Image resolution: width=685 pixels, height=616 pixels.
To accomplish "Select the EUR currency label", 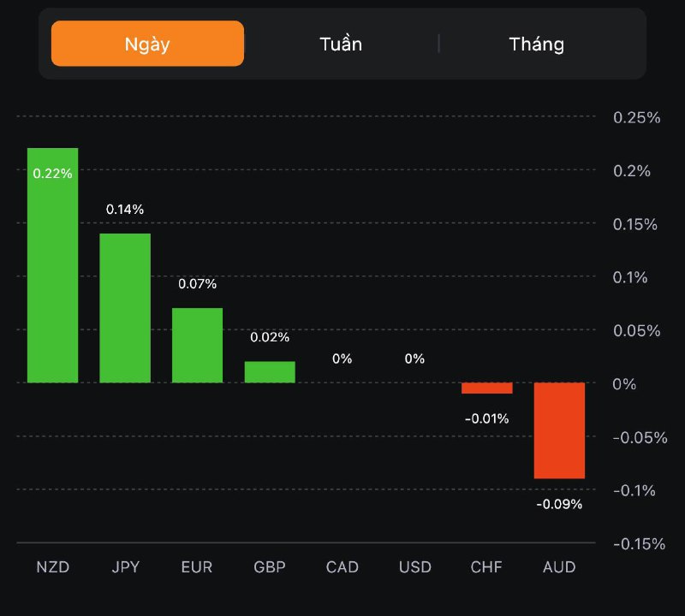I will pyautogui.click(x=197, y=567).
